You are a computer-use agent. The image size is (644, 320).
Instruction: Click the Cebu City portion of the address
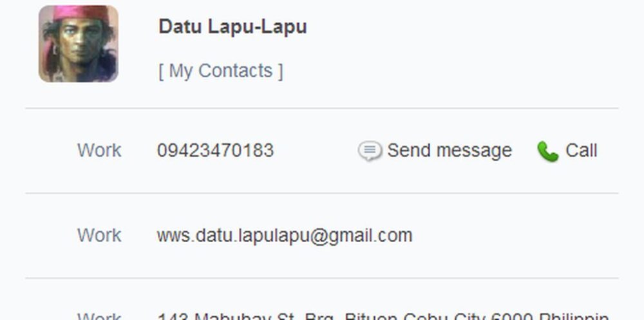click(x=446, y=317)
